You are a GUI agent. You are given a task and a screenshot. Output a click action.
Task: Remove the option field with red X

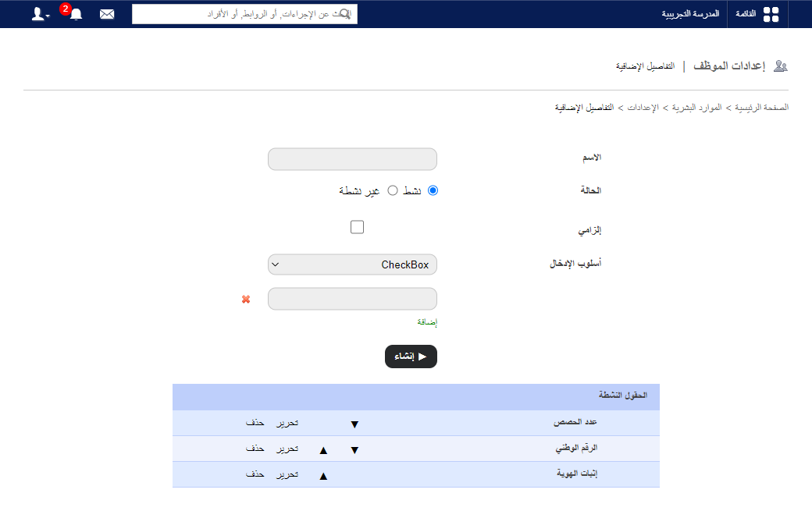246,299
